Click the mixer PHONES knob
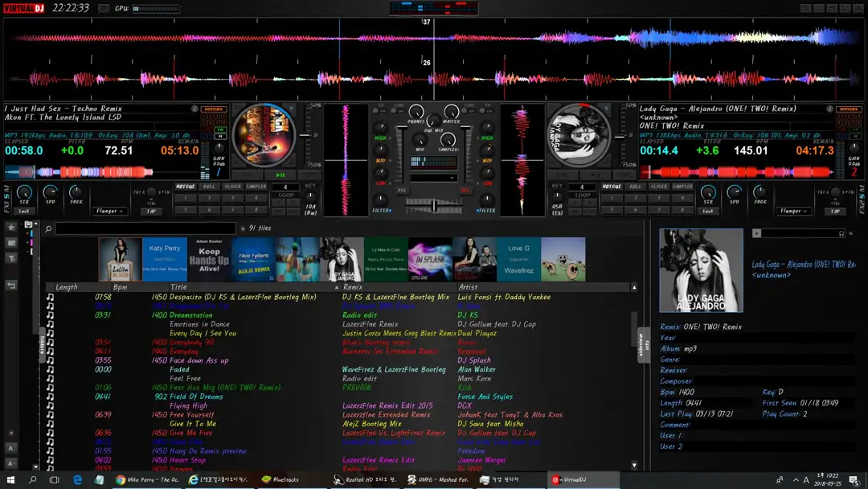Viewport: 868px width, 489px height. (x=416, y=112)
